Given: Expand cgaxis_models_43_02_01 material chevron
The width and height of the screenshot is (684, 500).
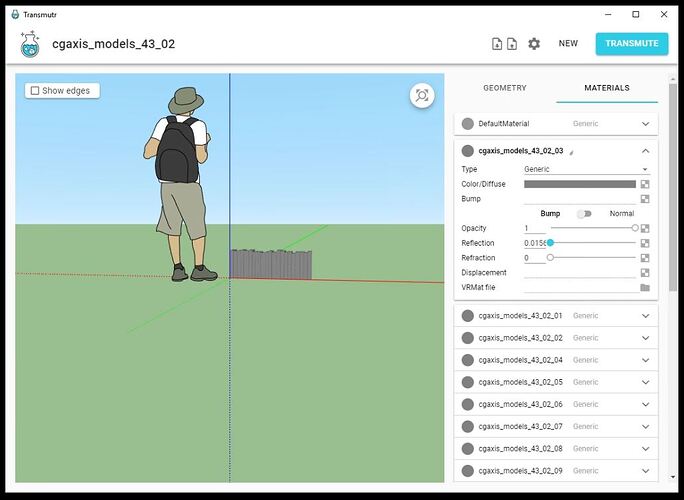Looking at the screenshot, I should tap(646, 316).
